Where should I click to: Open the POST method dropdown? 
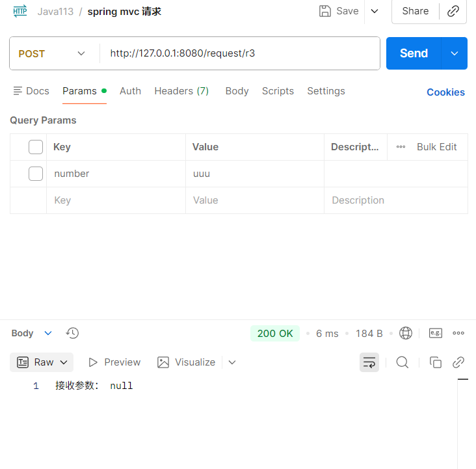[x=51, y=53]
